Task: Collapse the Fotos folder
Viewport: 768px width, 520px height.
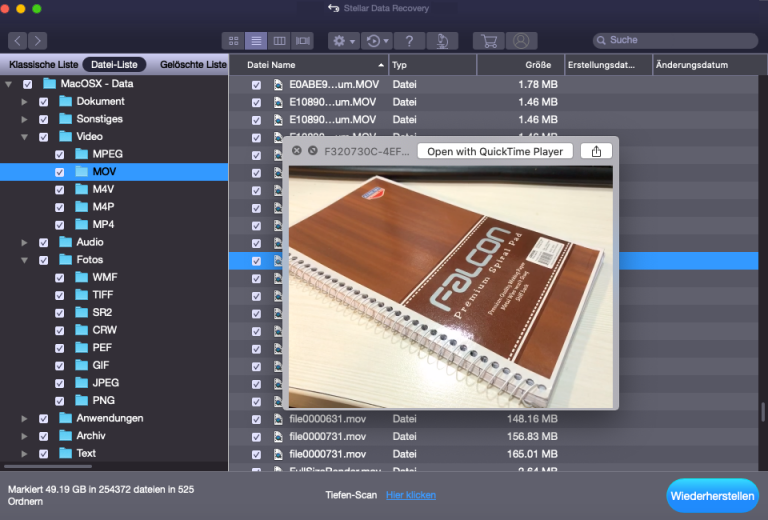Action: tap(24, 260)
